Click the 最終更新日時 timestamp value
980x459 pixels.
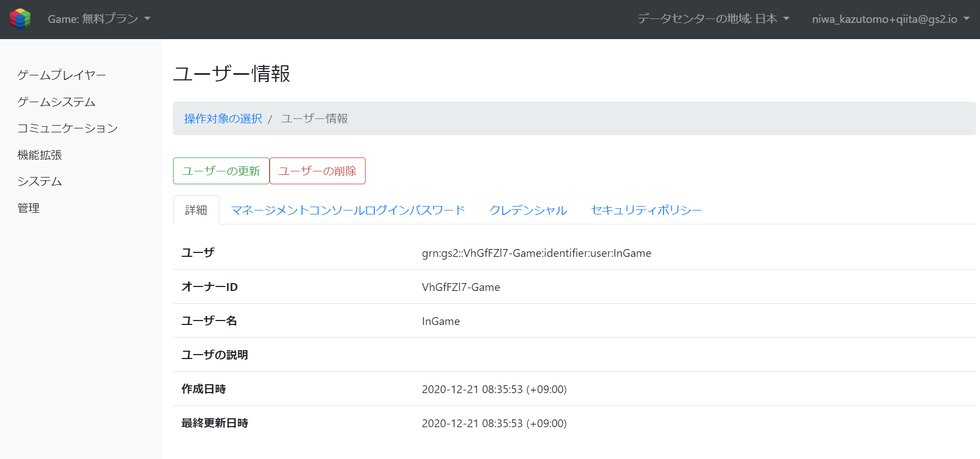click(x=494, y=423)
